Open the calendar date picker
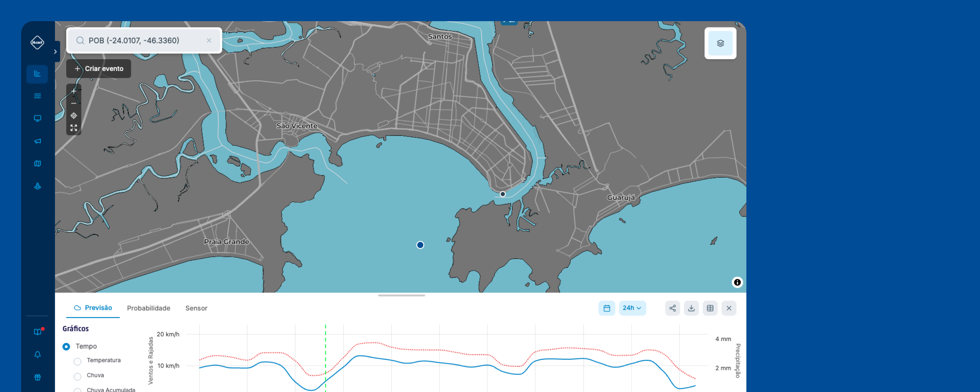Viewport: 980px width, 392px height. click(x=606, y=308)
